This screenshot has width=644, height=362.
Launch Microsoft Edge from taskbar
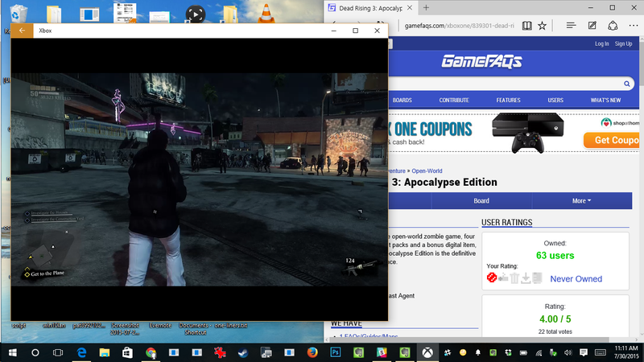(81, 352)
